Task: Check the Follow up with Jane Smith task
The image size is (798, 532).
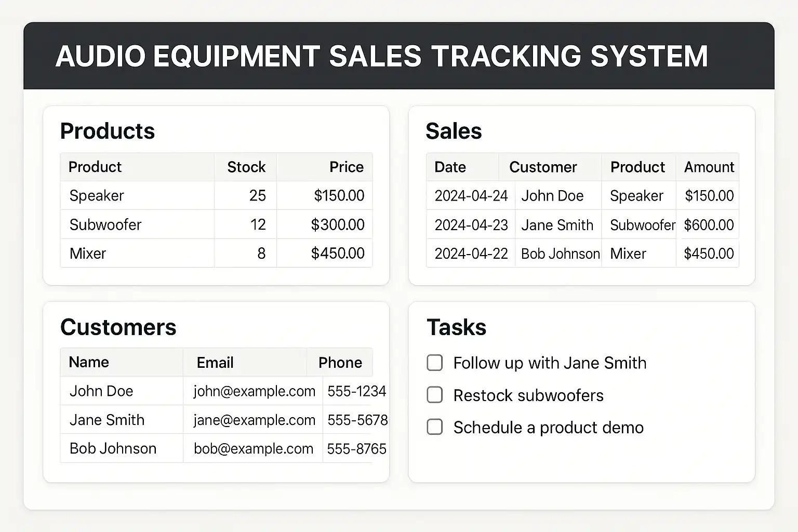Action: click(434, 363)
